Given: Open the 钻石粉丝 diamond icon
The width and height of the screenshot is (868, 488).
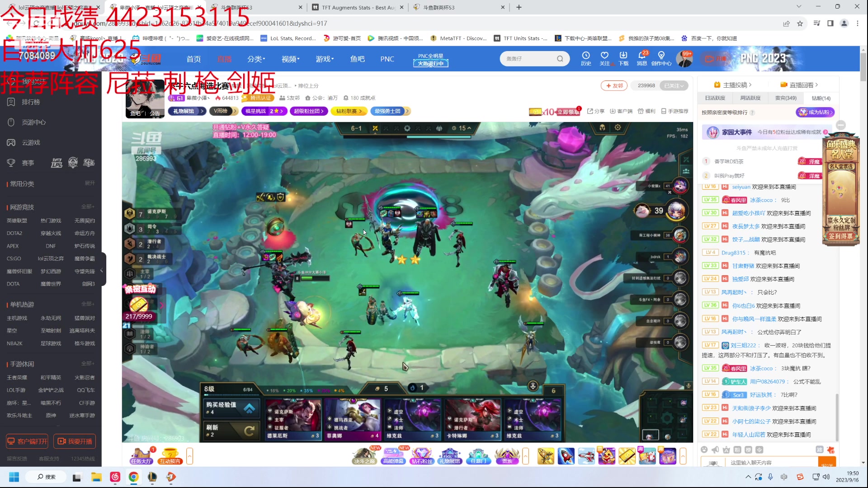Looking at the screenshot, I should click(422, 456).
